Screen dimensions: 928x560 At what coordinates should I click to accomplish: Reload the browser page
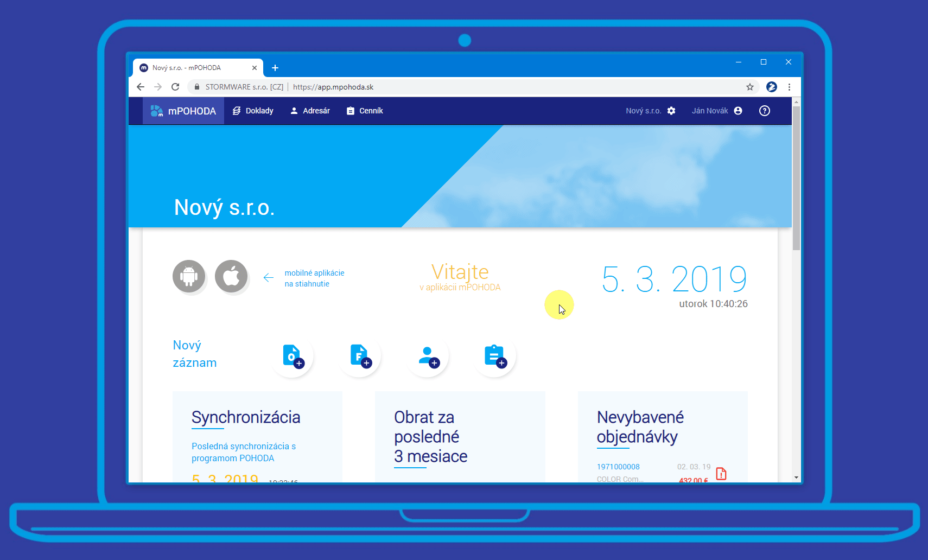point(175,87)
